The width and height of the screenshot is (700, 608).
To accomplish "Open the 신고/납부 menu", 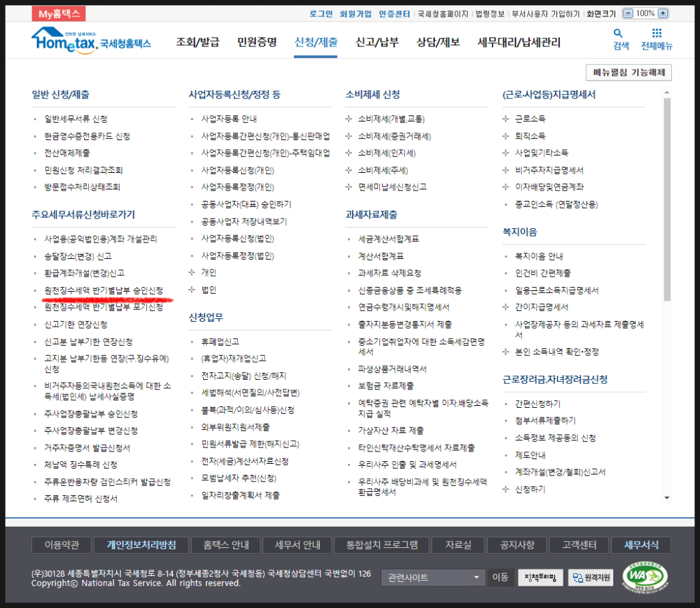I will 377,42.
